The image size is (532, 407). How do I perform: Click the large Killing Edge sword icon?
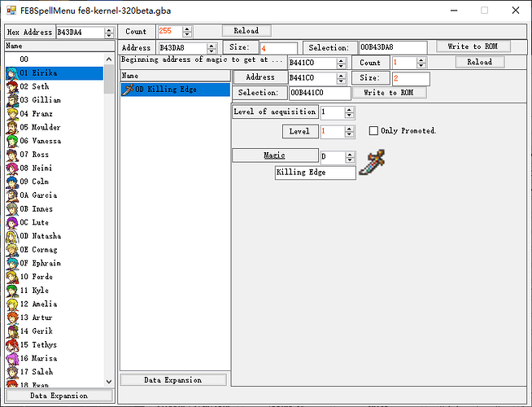(372, 162)
